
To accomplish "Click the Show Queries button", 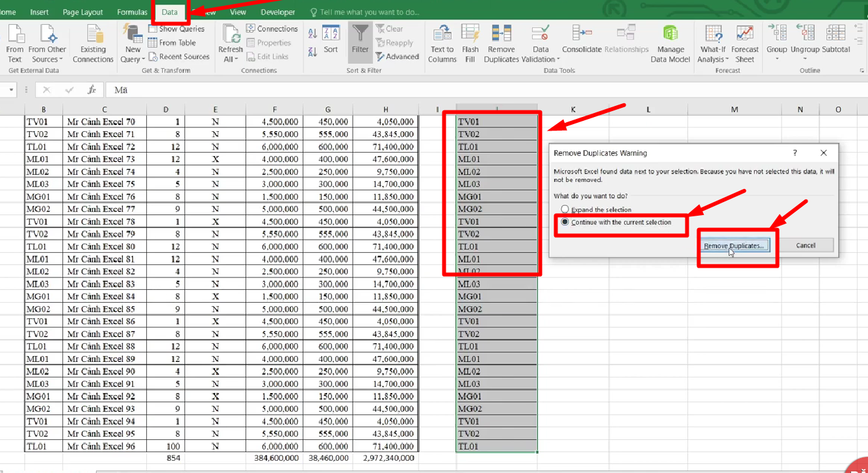I will pyautogui.click(x=176, y=29).
